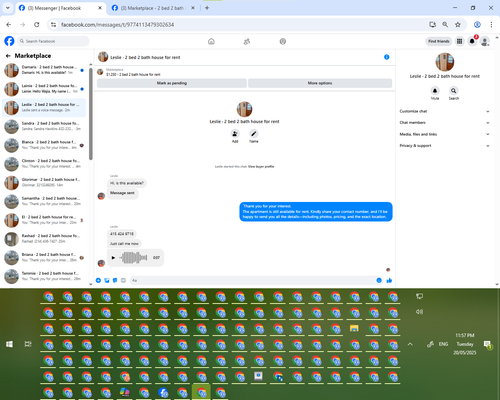Click the More options button
Viewport: 500px width, 400px height.
click(x=320, y=83)
